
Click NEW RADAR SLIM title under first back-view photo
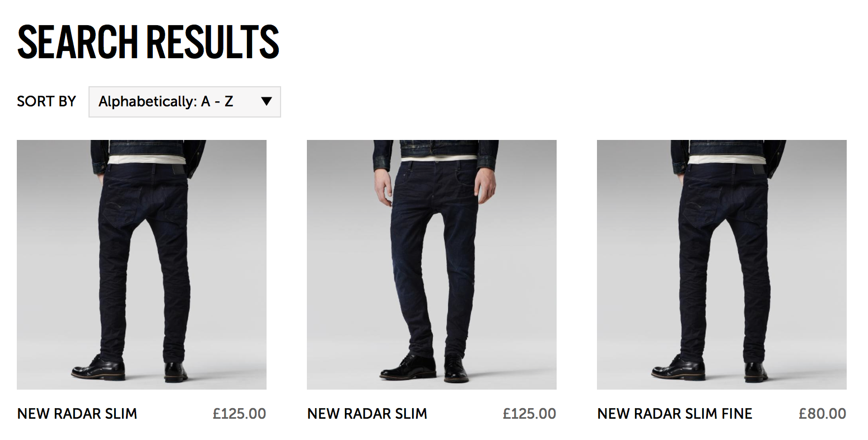77,414
